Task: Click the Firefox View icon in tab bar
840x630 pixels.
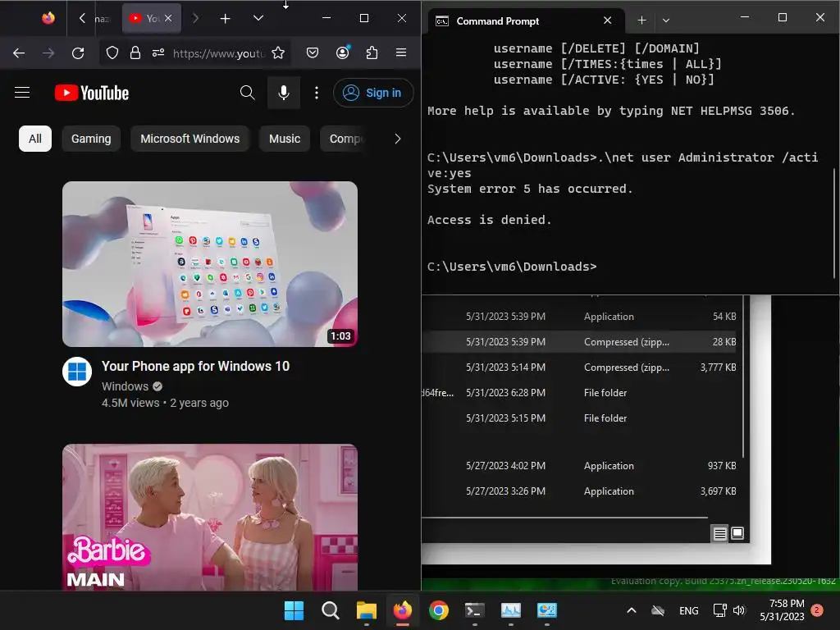Action: click(48, 18)
